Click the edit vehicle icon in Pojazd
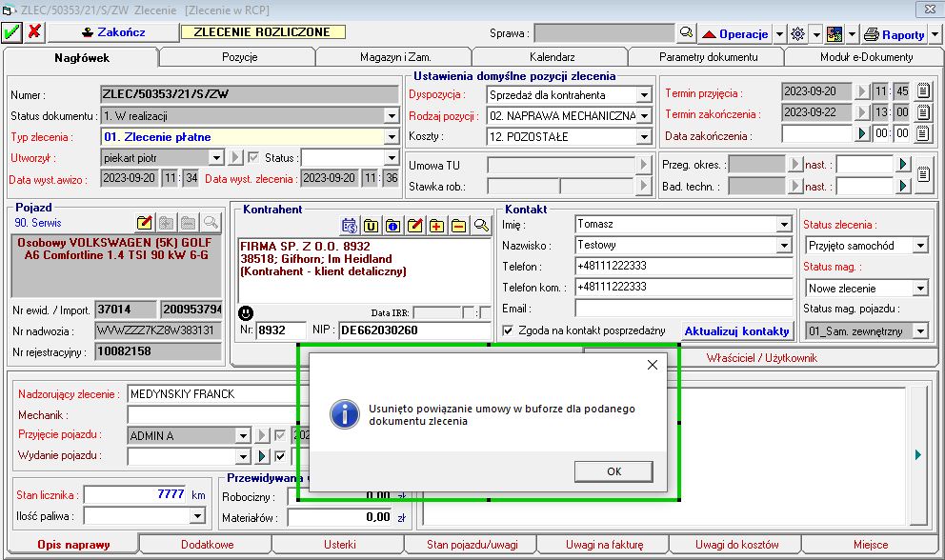 click(x=145, y=223)
